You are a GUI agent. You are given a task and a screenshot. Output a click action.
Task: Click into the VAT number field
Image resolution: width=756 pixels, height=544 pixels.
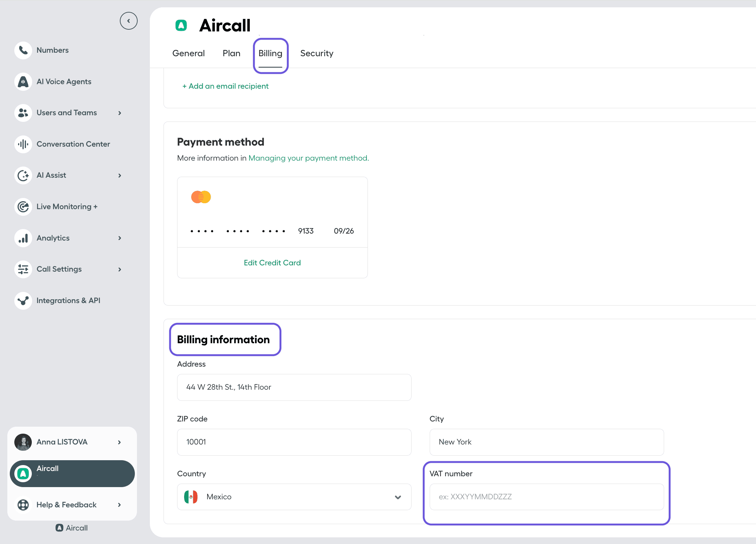546,497
